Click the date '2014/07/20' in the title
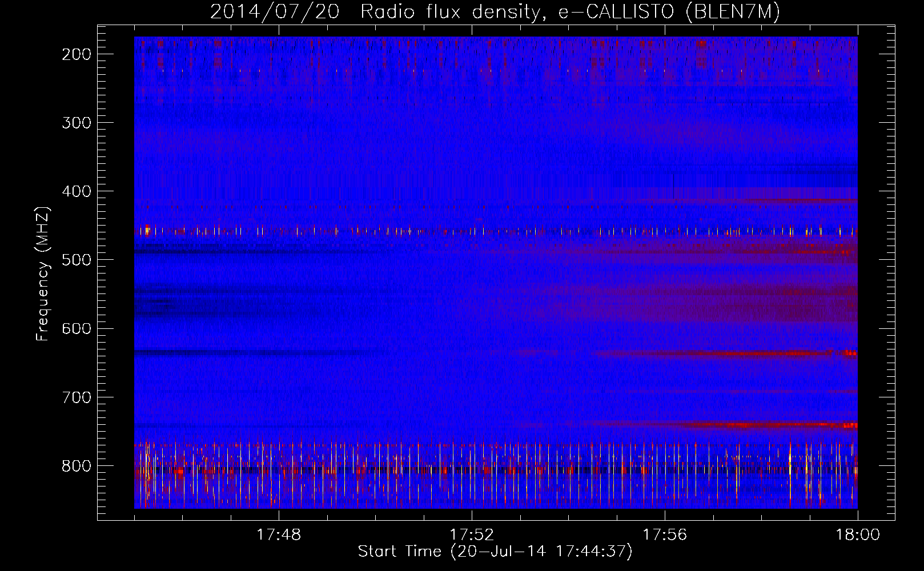This screenshot has height=571, width=924. 275,12
